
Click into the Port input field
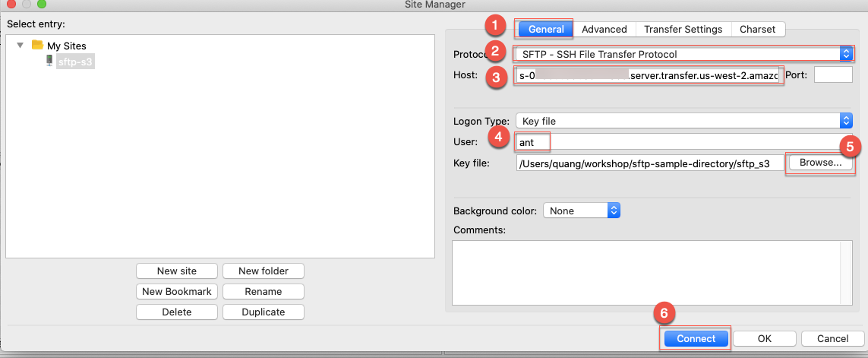coord(832,74)
